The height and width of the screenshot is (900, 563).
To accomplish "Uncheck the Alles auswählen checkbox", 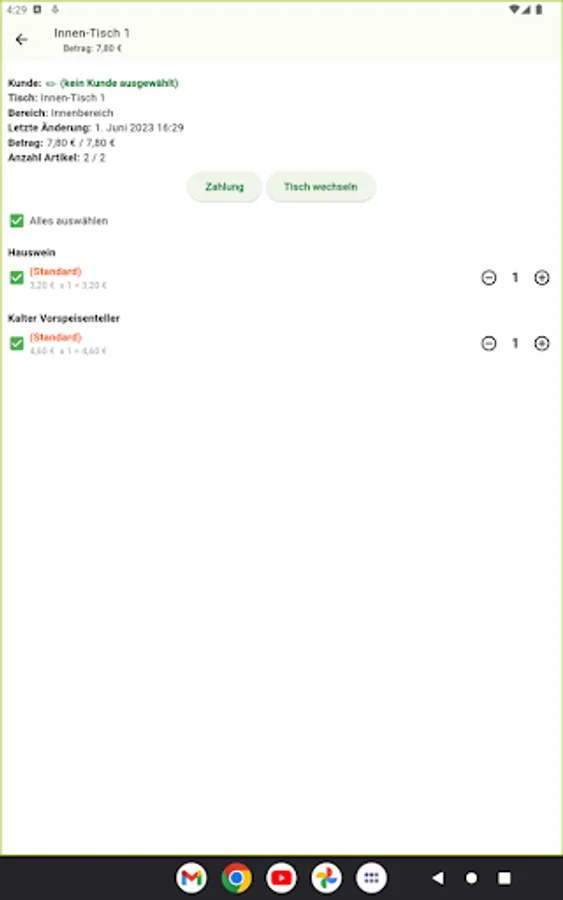I will pyautogui.click(x=17, y=221).
